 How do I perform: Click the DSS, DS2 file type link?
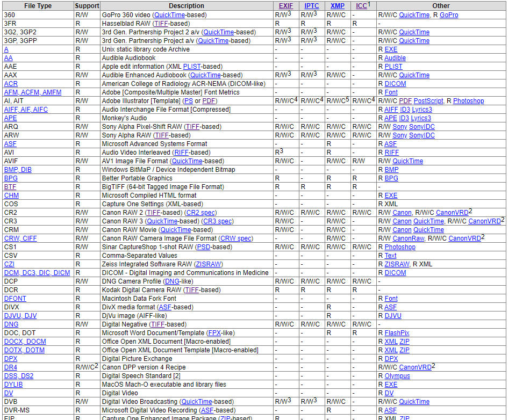click(19, 376)
